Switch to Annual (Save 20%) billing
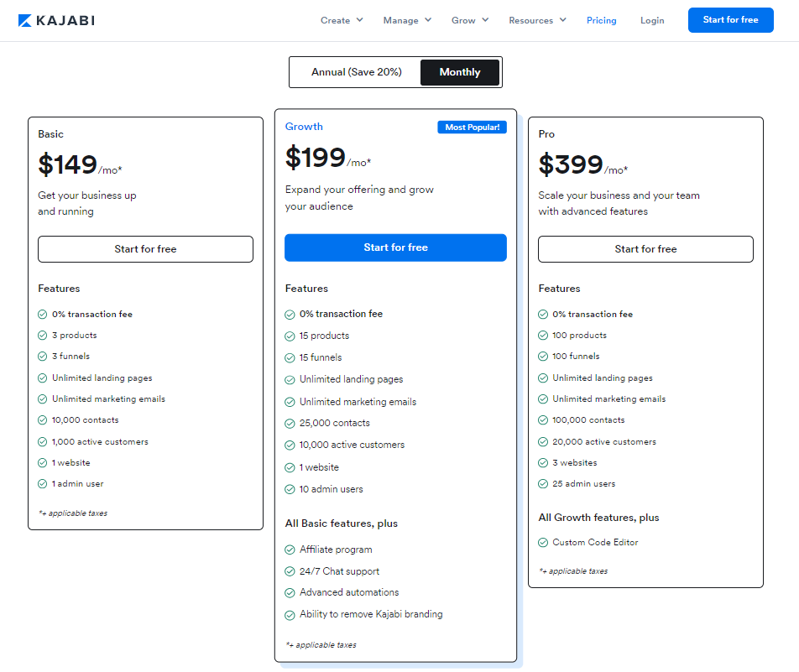The image size is (799, 672). tap(356, 72)
